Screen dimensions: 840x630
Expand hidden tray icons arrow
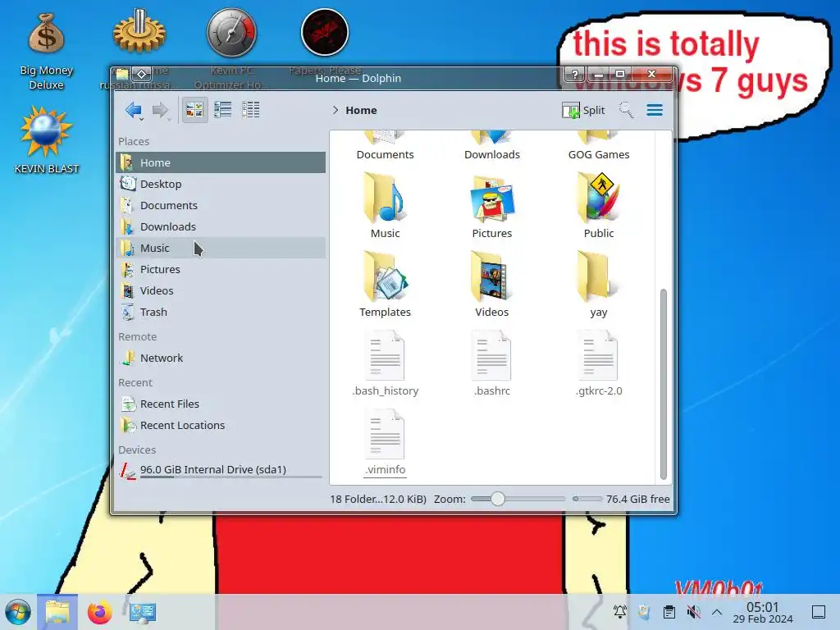point(717,612)
